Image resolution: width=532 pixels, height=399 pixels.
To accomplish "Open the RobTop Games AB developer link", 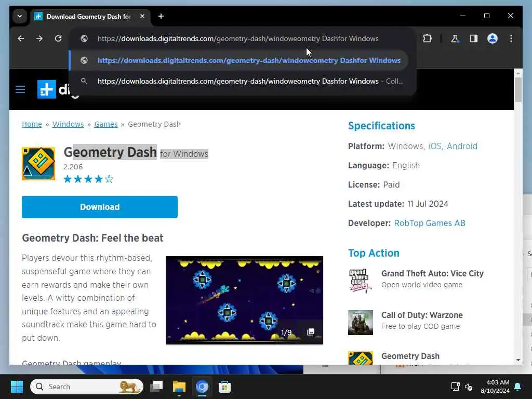I will [430, 223].
